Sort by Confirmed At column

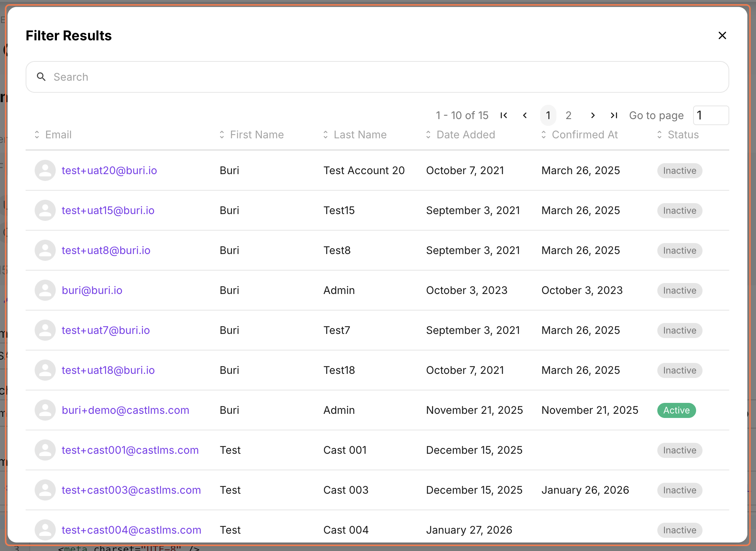(579, 135)
